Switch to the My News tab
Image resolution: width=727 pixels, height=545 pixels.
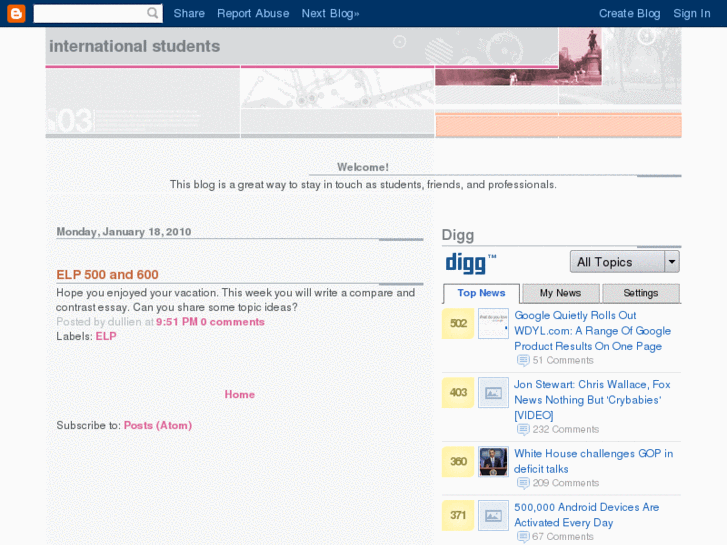560,293
